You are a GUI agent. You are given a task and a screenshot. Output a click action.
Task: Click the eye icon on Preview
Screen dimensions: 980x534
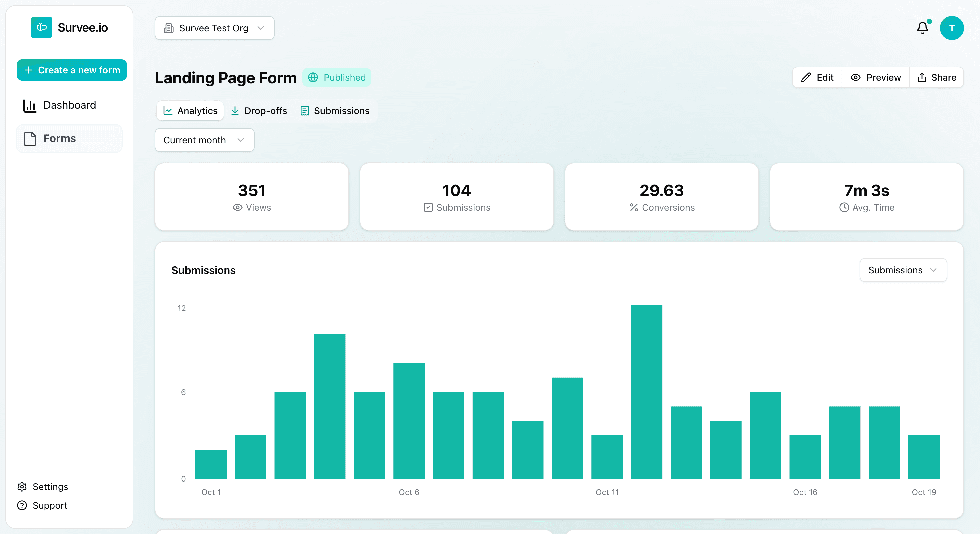point(855,78)
